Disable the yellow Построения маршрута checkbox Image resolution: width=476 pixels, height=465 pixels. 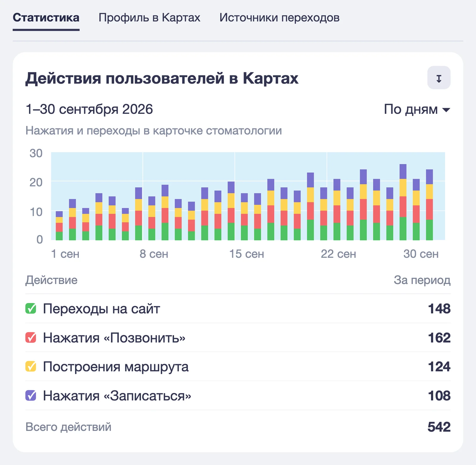tap(31, 366)
